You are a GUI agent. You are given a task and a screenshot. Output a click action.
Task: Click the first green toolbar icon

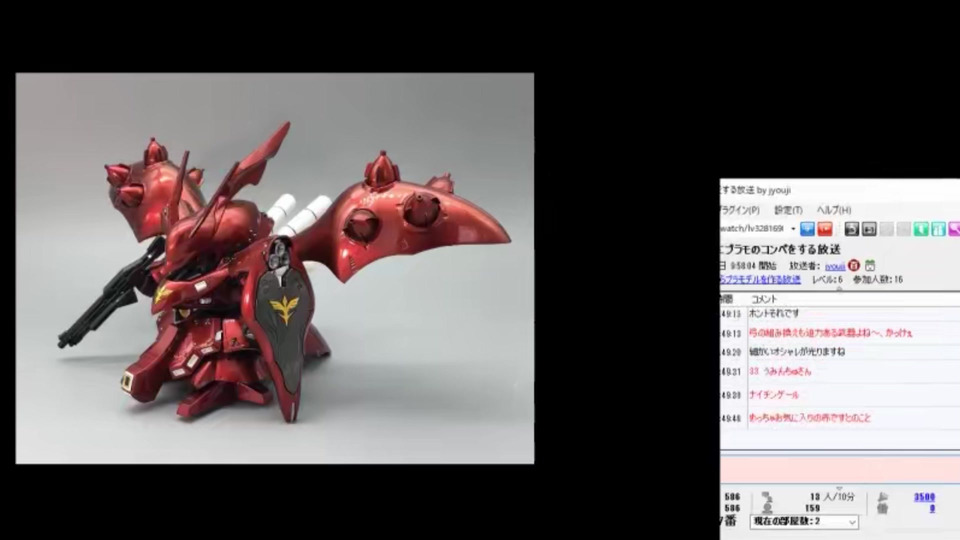tap(921, 229)
